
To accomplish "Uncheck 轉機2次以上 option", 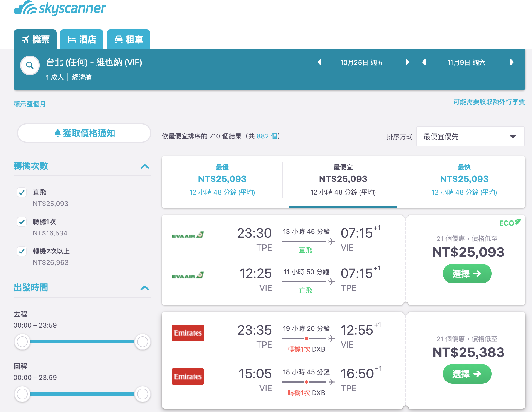I will click(x=22, y=251).
